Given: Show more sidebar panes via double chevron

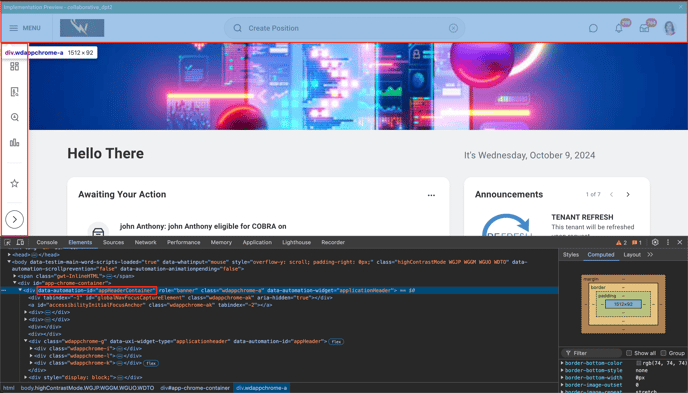Looking at the screenshot, I should pos(650,254).
